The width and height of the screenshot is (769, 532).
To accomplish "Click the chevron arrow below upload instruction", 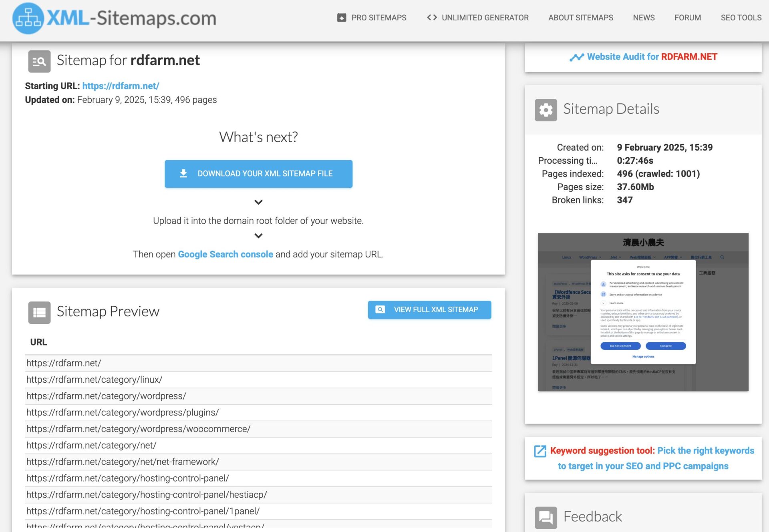I will (x=258, y=236).
